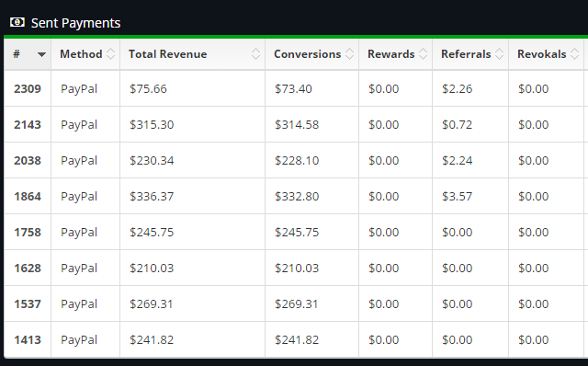Viewport: 588px width, 366px height.
Task: Select payment row 1413 number
Action: 28,339
